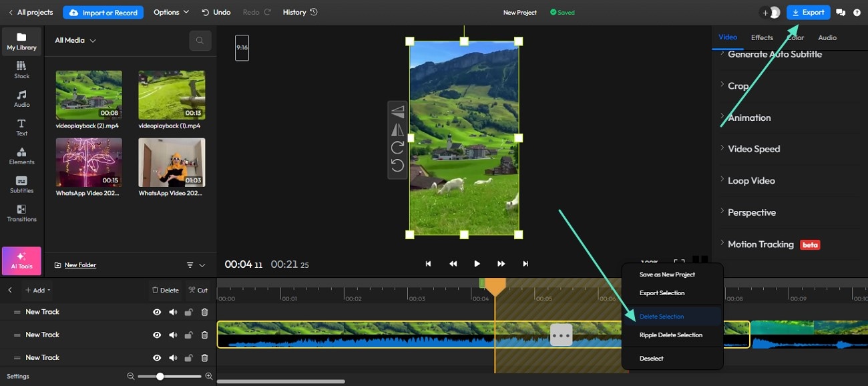The height and width of the screenshot is (386, 868).
Task: Lock the bottom New Track
Action: click(x=189, y=357)
